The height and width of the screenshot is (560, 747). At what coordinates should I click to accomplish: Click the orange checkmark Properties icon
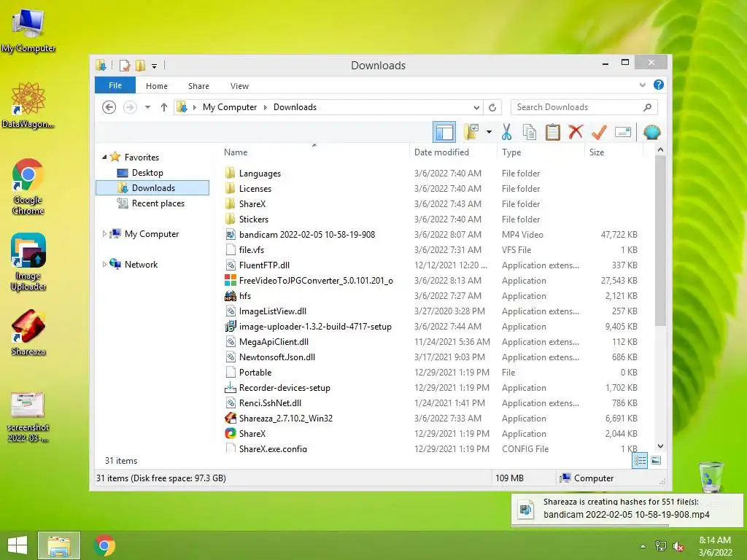pyautogui.click(x=599, y=132)
